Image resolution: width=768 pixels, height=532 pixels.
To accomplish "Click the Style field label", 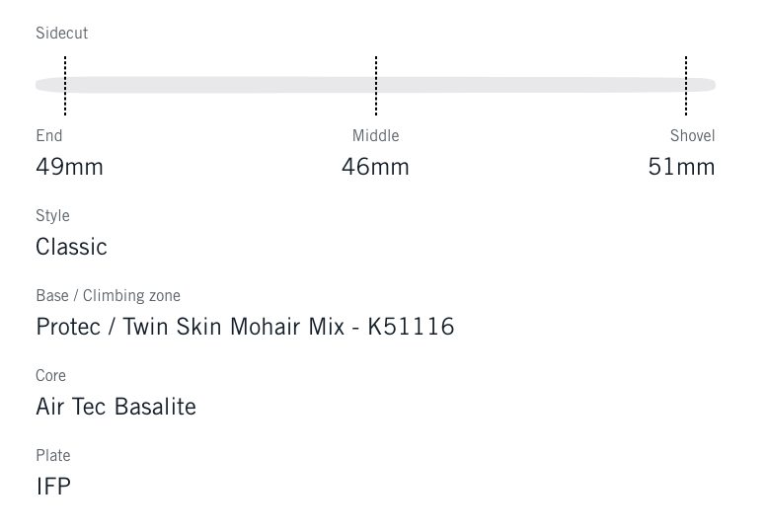I will 52,216.
